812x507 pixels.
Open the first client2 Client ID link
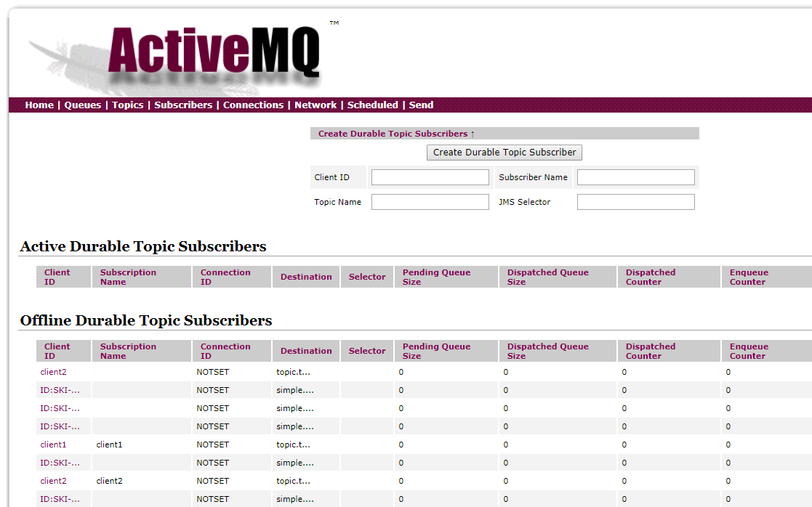click(53, 372)
